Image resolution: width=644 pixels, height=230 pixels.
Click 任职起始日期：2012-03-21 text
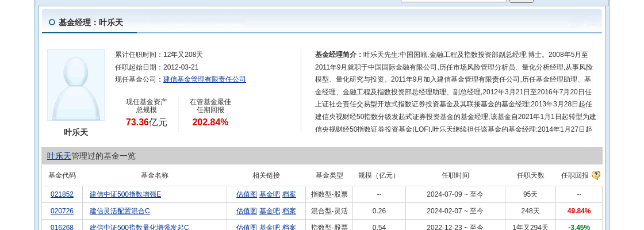tap(157, 67)
